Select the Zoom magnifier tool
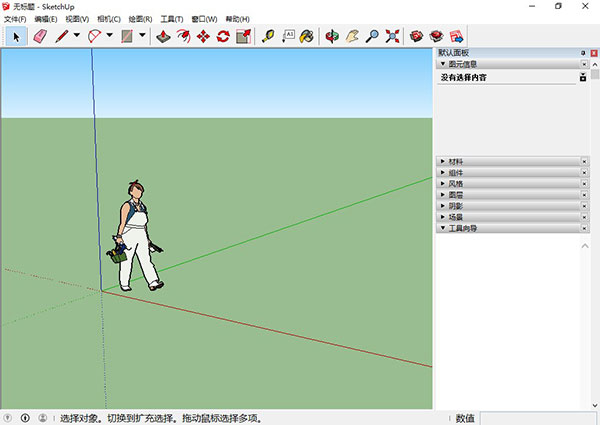Image resolution: width=600 pixels, height=425 pixels. [x=372, y=37]
